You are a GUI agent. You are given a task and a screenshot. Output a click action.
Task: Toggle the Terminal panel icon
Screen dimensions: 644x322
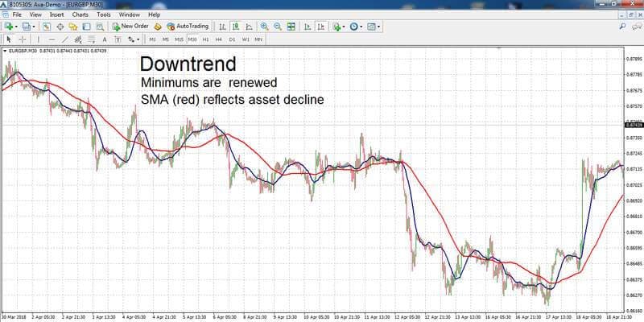86,27
